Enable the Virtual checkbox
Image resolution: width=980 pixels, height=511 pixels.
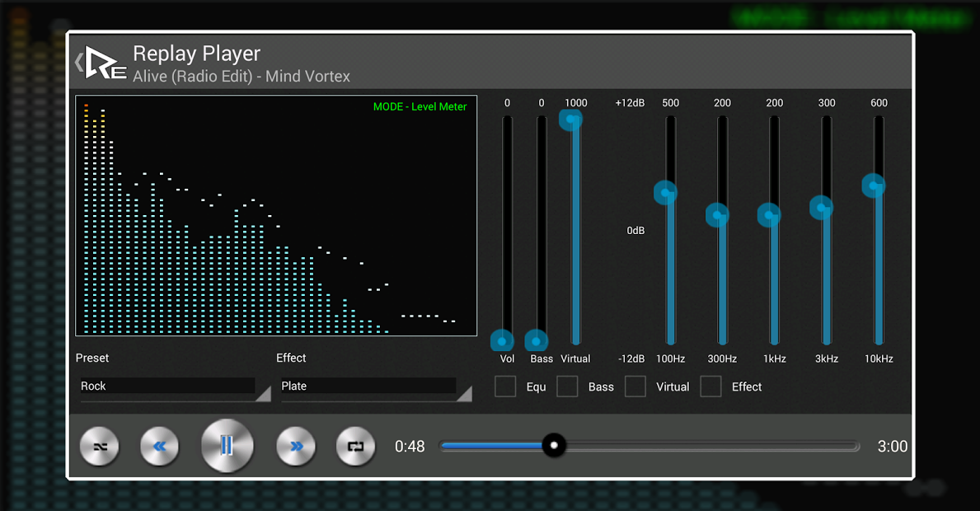(635, 387)
